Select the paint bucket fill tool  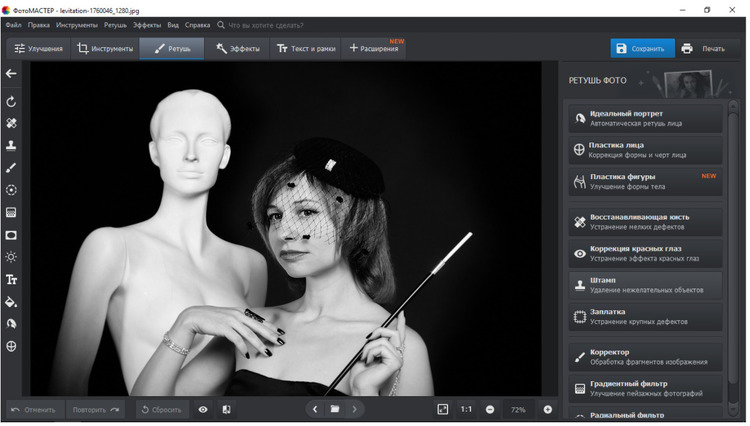[11, 302]
